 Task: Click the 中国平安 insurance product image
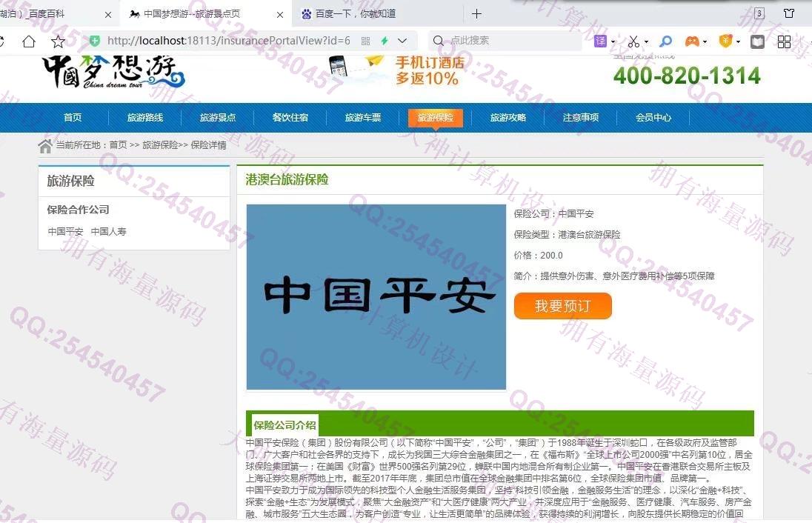coord(376,297)
